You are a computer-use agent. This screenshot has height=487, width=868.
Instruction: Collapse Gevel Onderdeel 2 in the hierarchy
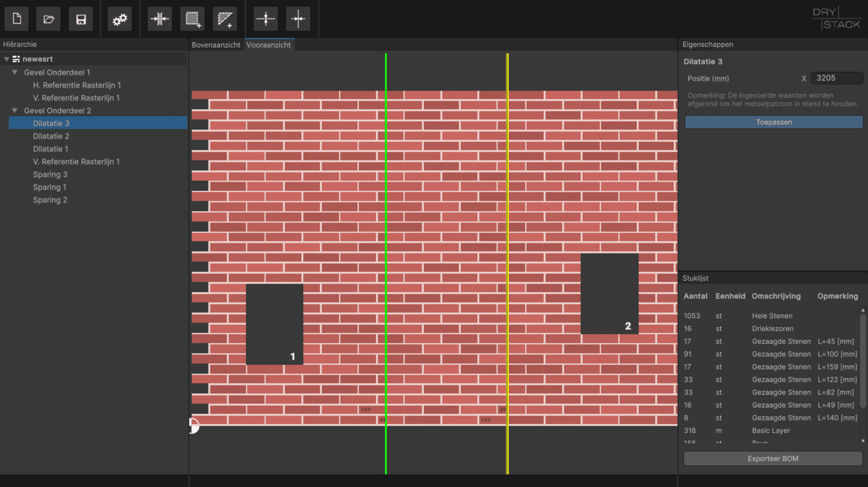pos(14,110)
